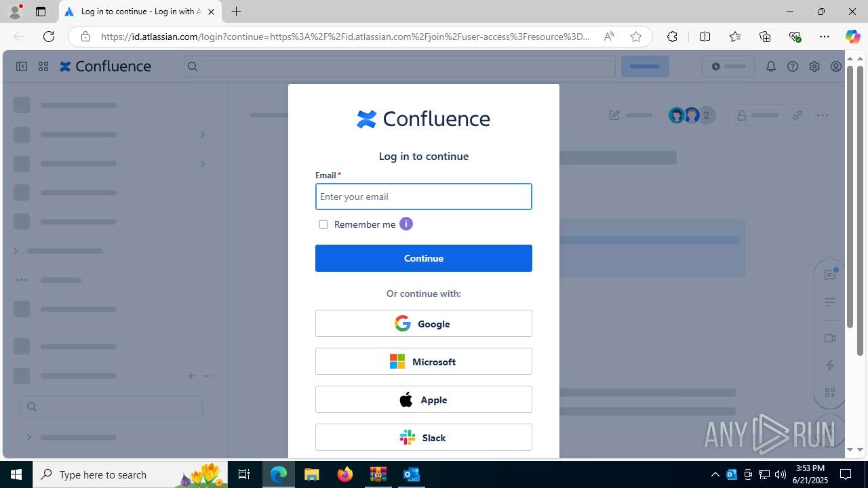This screenshot has width=868, height=488.
Task: Click the lightning bolt automation icon
Action: pos(830,365)
